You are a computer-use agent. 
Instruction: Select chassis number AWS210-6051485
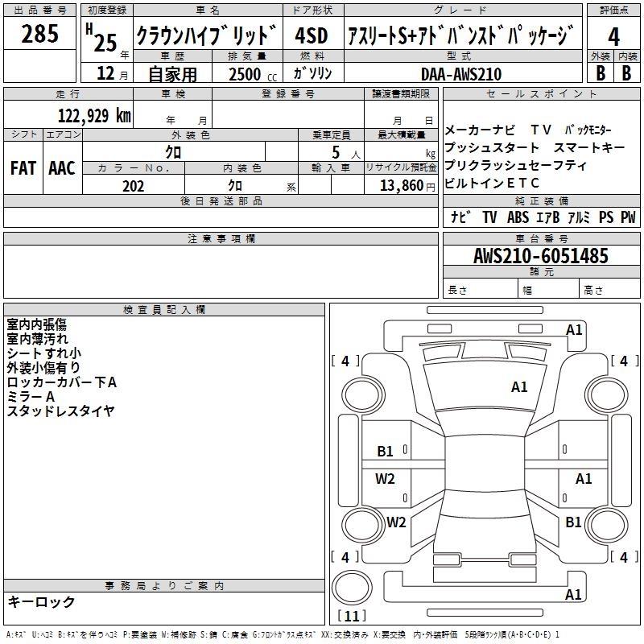[x=540, y=256]
